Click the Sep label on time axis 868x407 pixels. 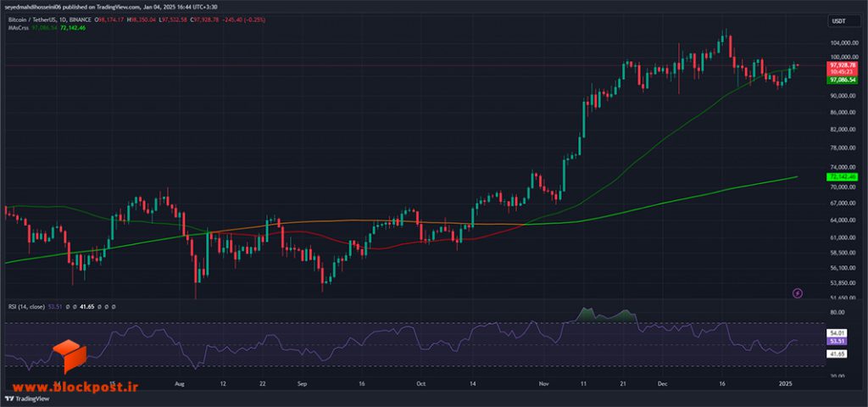click(302, 383)
